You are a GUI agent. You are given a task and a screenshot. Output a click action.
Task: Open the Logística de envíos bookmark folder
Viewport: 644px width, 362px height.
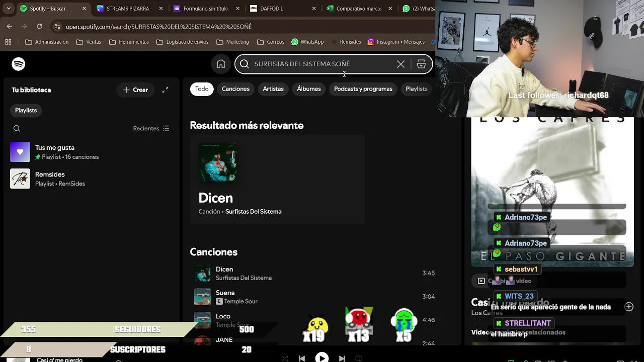tap(182, 42)
